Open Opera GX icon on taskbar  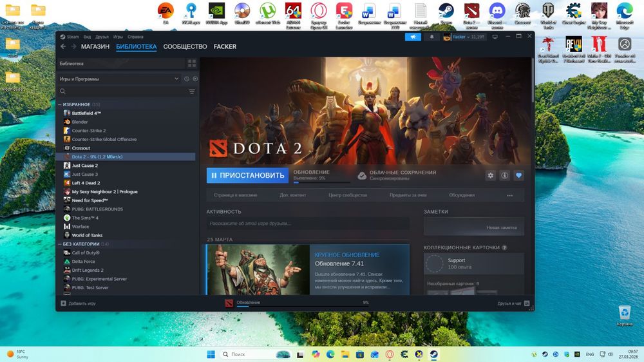click(x=390, y=354)
